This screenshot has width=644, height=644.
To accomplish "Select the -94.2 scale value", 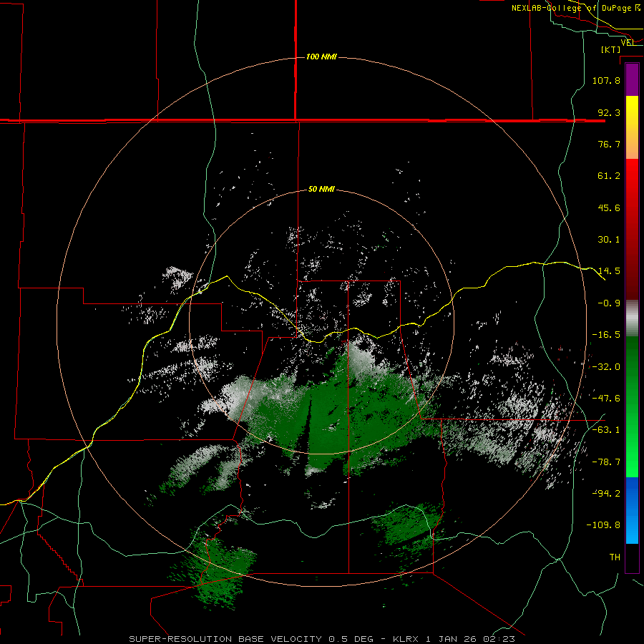I will (606, 493).
